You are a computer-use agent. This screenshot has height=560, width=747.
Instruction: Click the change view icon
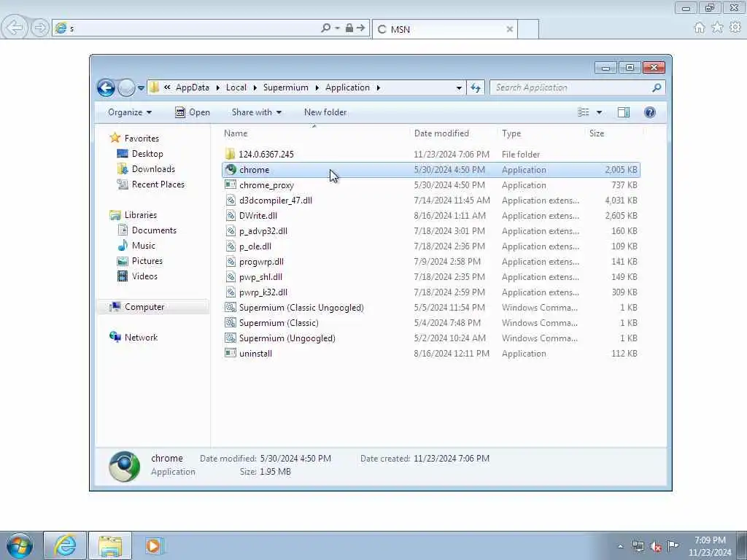coord(584,112)
